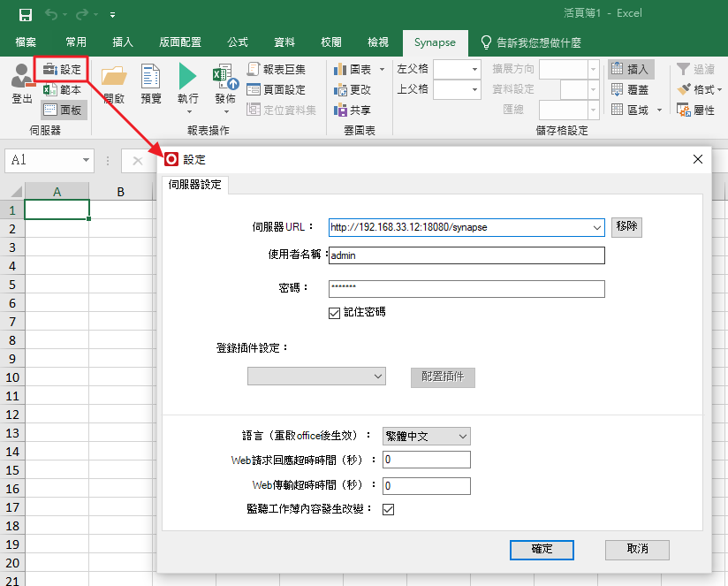Viewport: 728px width, 586px height.
Task: Click the 使用者名稱 username input field
Action: [466, 255]
